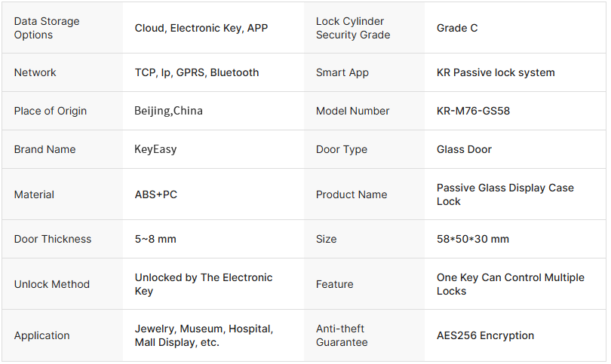The image size is (611, 364).
Task: Click the KR Passive lock system value
Action: pyautogui.click(x=495, y=72)
